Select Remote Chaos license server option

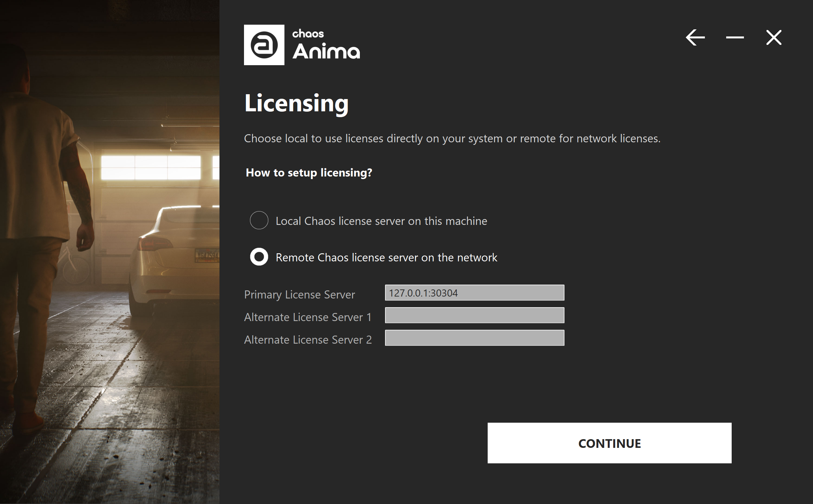tap(259, 257)
